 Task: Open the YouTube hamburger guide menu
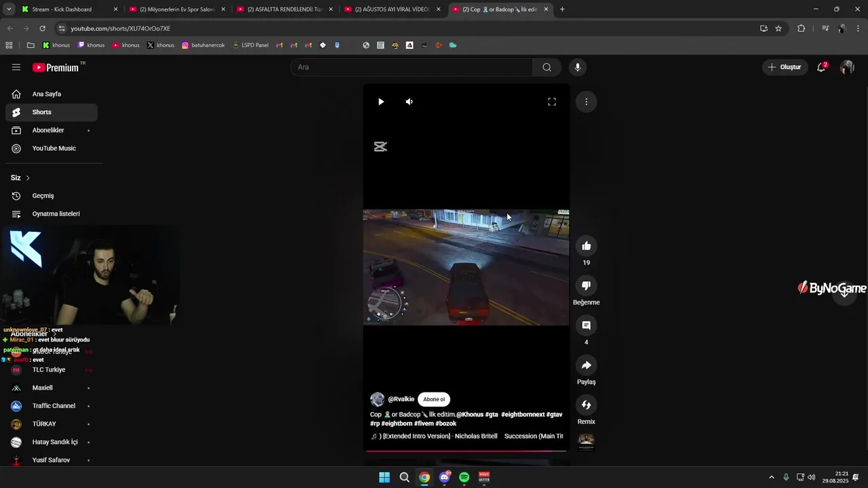click(x=16, y=67)
